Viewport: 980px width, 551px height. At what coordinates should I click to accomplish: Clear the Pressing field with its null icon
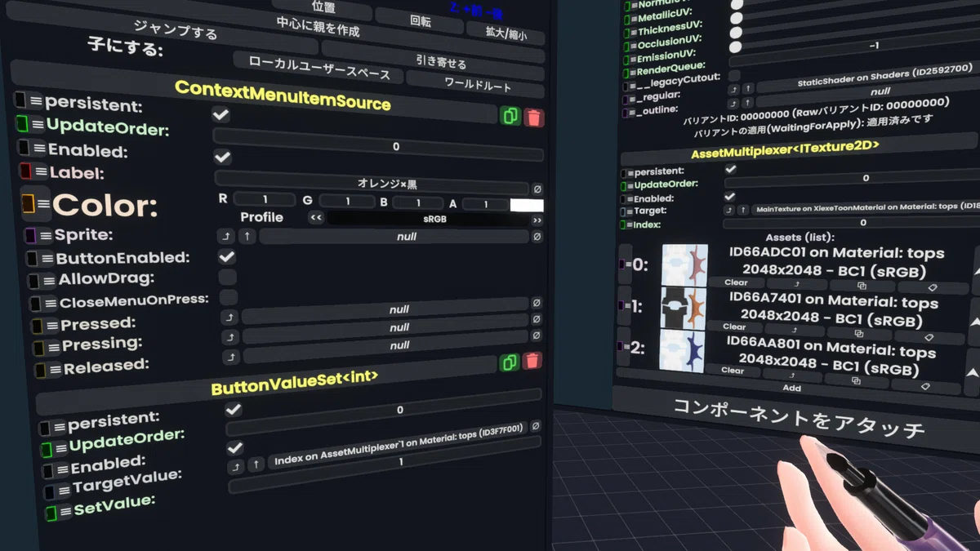[x=537, y=320]
